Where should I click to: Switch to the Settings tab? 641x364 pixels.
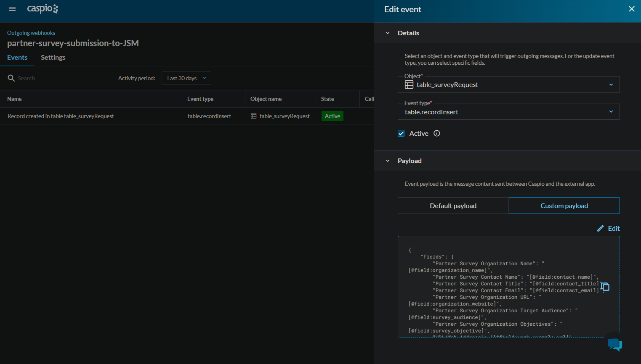[53, 58]
